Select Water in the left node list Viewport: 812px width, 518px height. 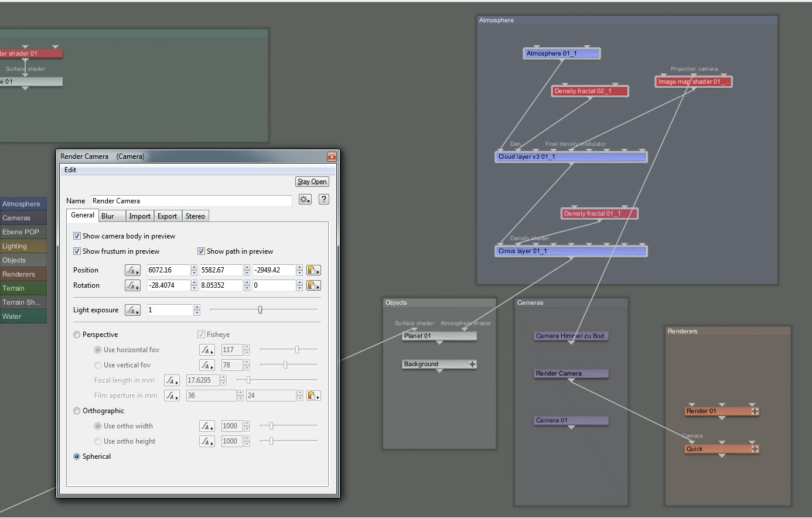23,316
